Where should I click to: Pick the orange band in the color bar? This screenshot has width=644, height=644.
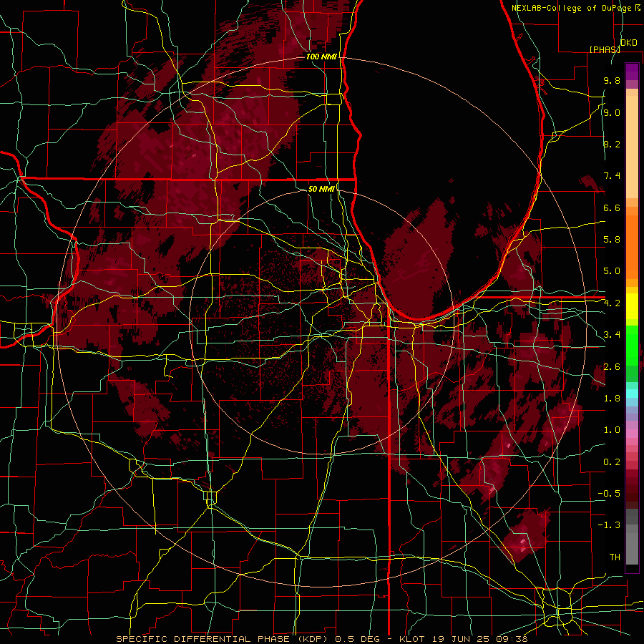coord(632,246)
